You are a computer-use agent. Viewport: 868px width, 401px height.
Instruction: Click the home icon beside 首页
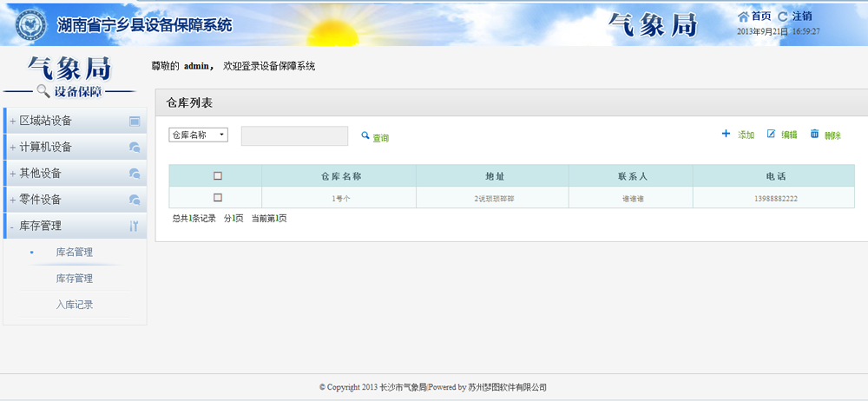click(x=742, y=16)
